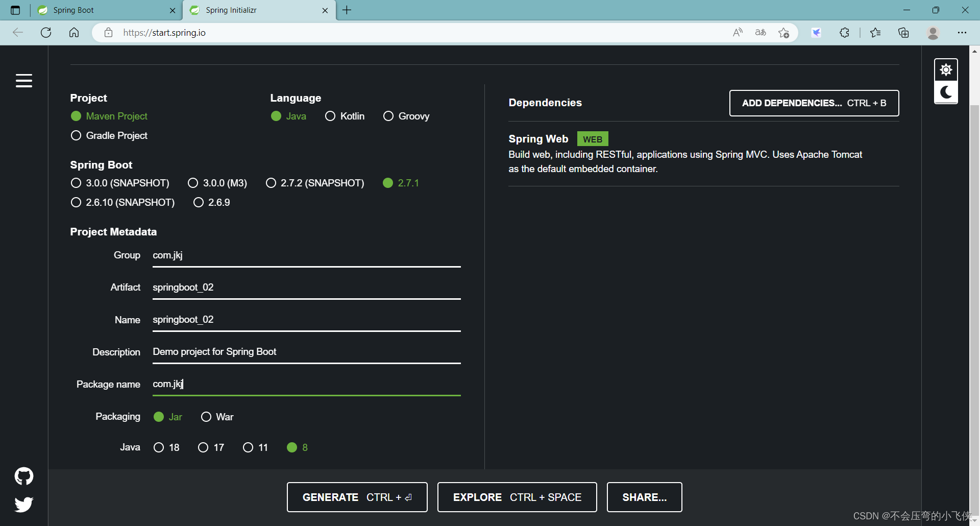Go to browser home page icon
Viewport: 980px width, 526px height.
[x=74, y=33]
